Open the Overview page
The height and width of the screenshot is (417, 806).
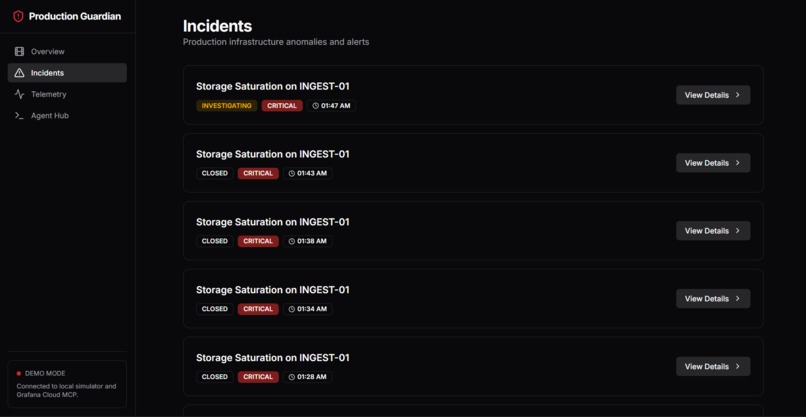[x=67, y=51]
